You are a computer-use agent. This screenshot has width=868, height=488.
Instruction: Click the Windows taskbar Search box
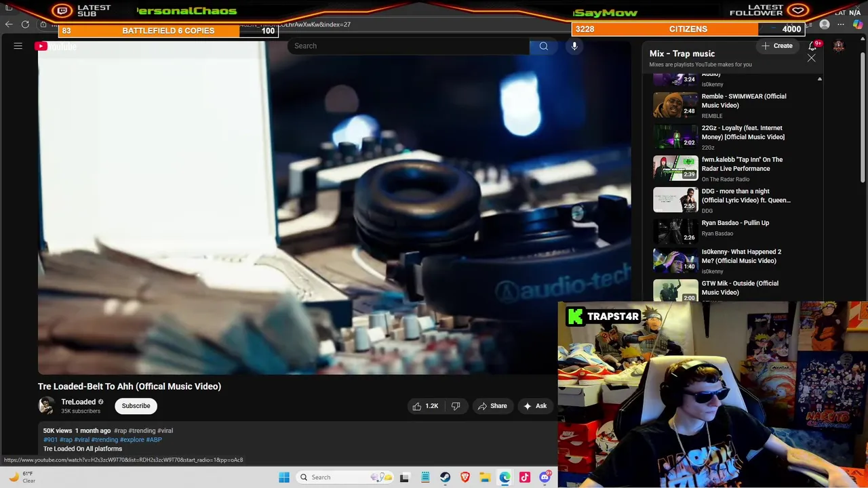pos(344,477)
